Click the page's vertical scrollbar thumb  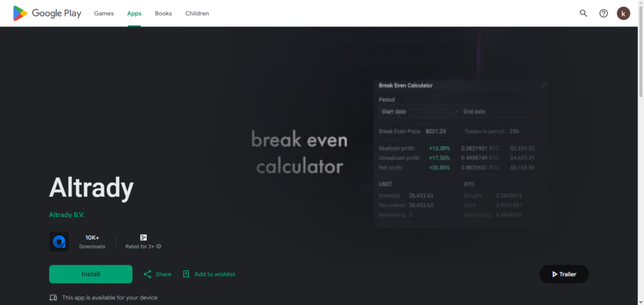coord(641,52)
